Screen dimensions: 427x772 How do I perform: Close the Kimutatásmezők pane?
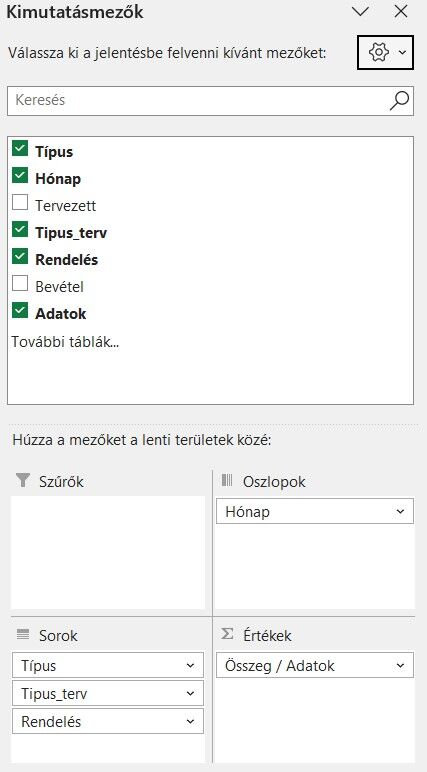(401, 12)
